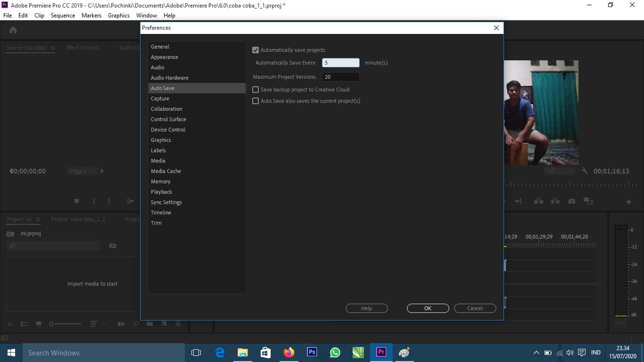Check Auto Save also saves the current project(s)
The image size is (644, 362).
pyautogui.click(x=256, y=101)
